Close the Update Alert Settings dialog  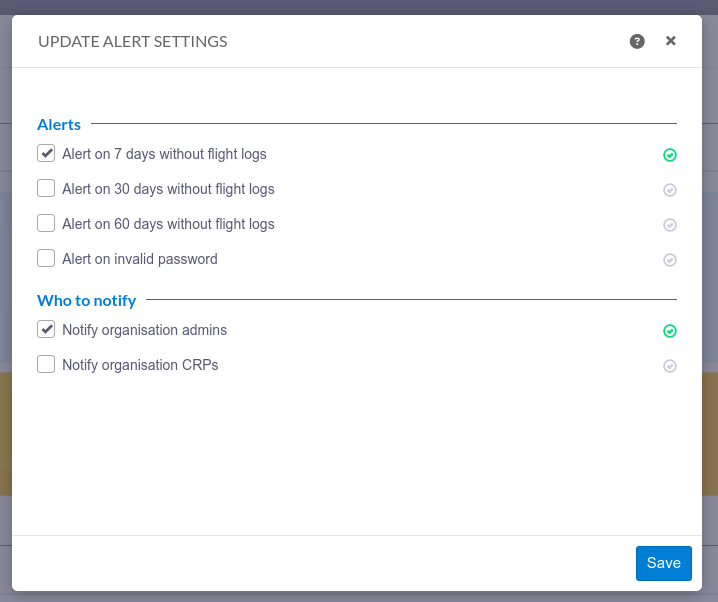(670, 41)
